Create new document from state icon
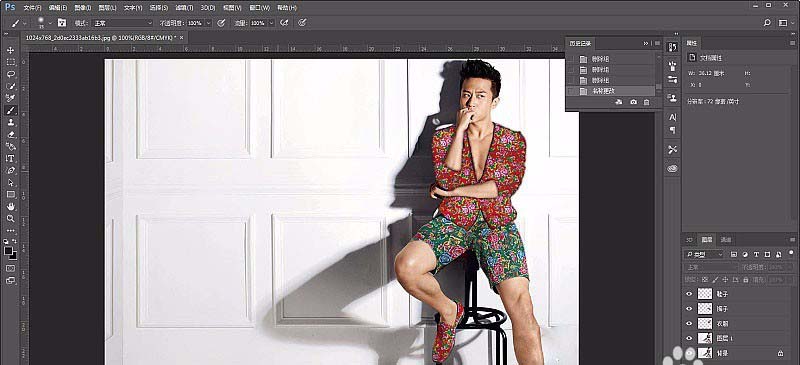Screen dimensions: 800x365 point(619,102)
